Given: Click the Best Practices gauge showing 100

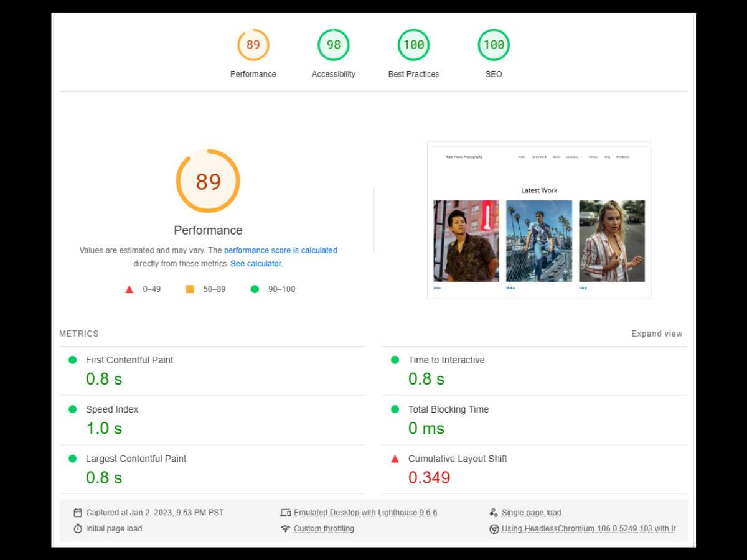Looking at the screenshot, I should click(413, 45).
